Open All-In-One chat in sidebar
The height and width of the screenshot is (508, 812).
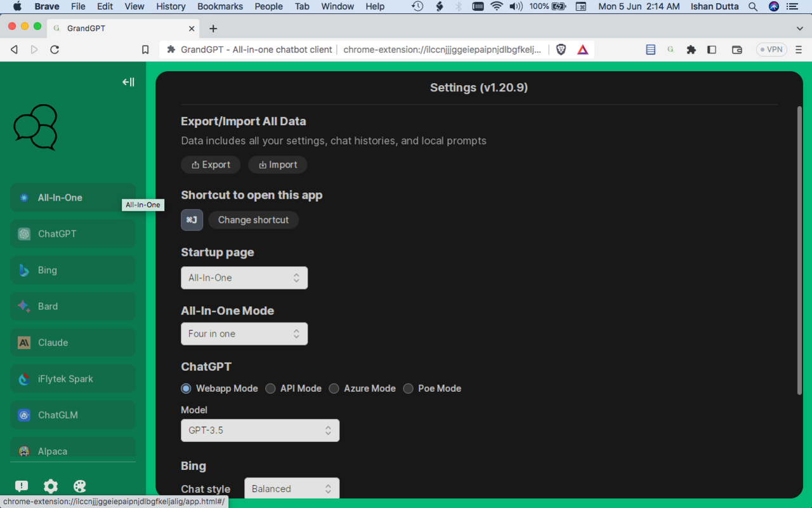click(73, 197)
